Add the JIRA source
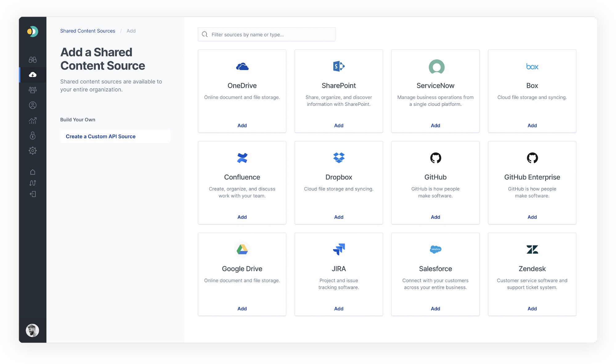This screenshot has height=364, width=616. (339, 309)
